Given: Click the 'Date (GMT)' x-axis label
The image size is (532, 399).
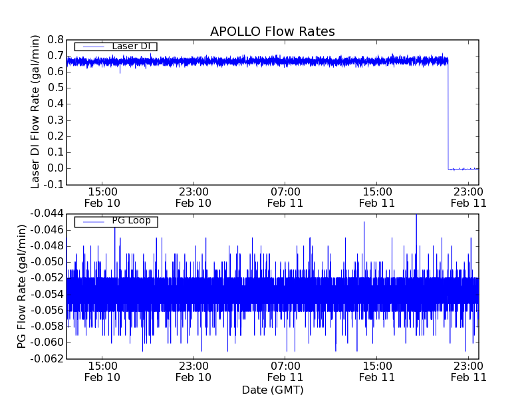Looking at the screenshot, I should tap(273, 390).
